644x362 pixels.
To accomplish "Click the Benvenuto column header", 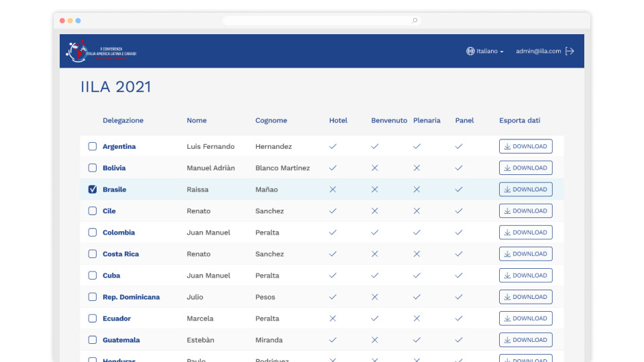I will tap(389, 120).
